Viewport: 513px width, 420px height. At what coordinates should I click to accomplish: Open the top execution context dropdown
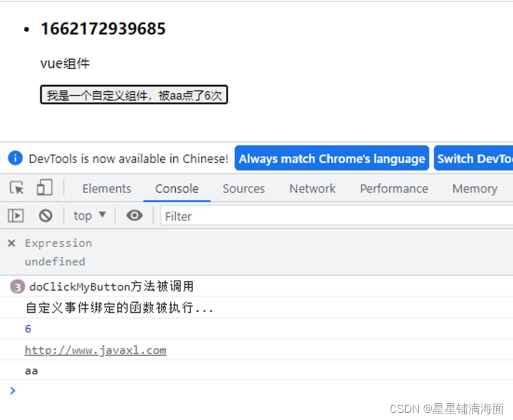click(x=89, y=215)
